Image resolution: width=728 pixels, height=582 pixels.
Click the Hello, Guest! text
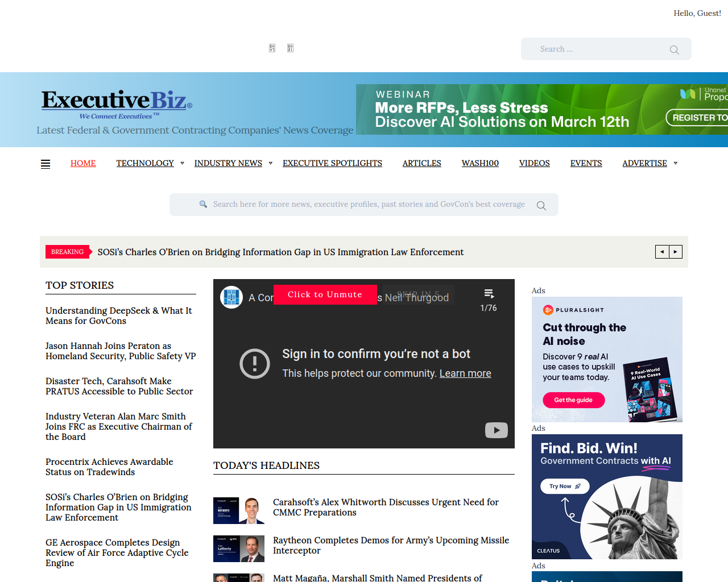[x=697, y=13]
